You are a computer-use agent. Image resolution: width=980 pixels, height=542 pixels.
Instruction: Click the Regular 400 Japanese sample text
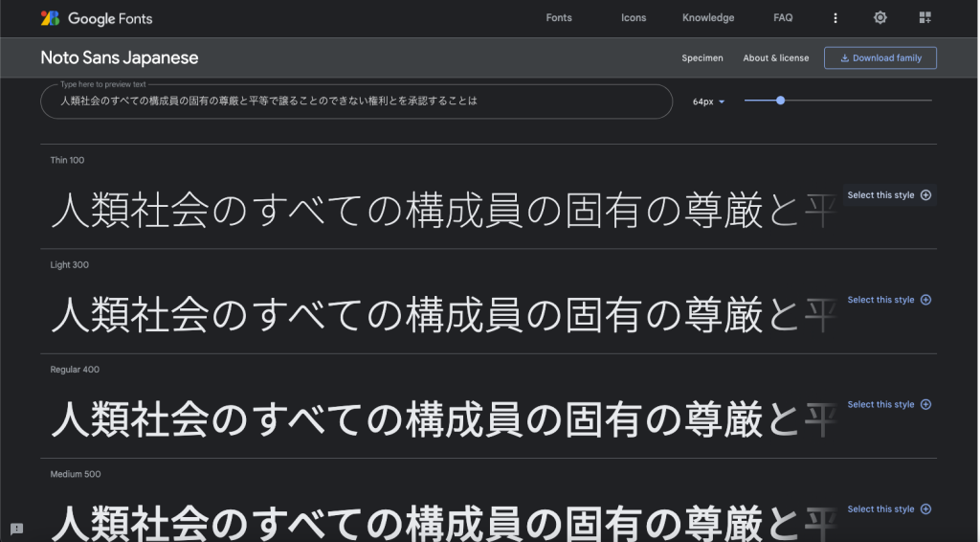pos(444,419)
